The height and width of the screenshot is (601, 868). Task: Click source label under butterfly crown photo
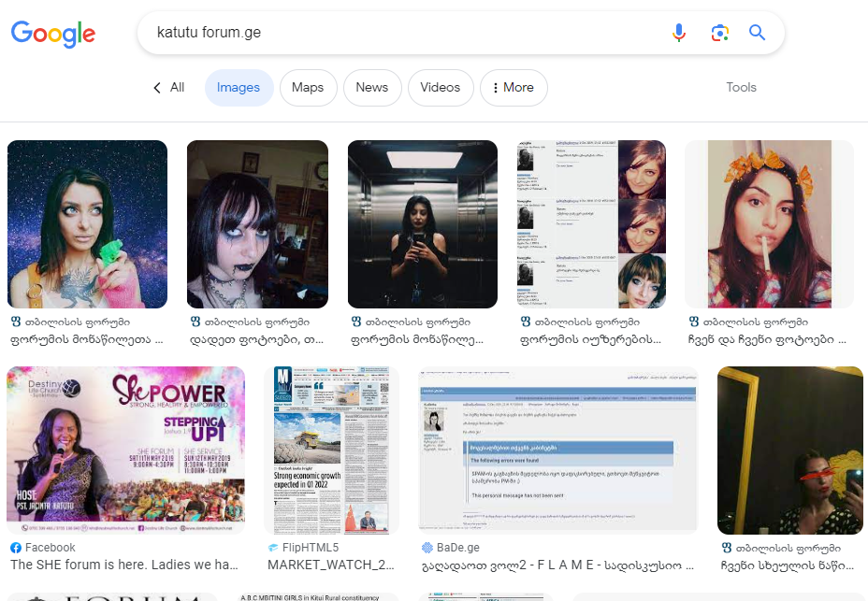(x=756, y=322)
